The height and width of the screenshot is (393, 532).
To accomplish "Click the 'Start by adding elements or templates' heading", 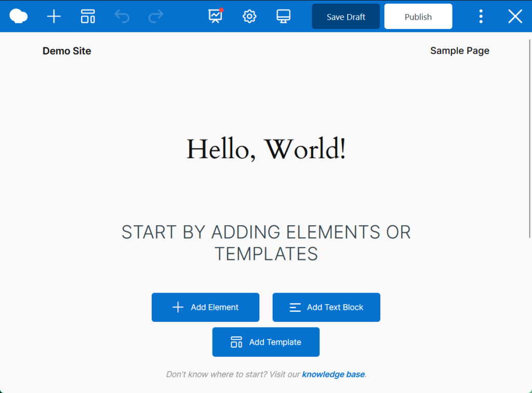I will click(266, 243).
